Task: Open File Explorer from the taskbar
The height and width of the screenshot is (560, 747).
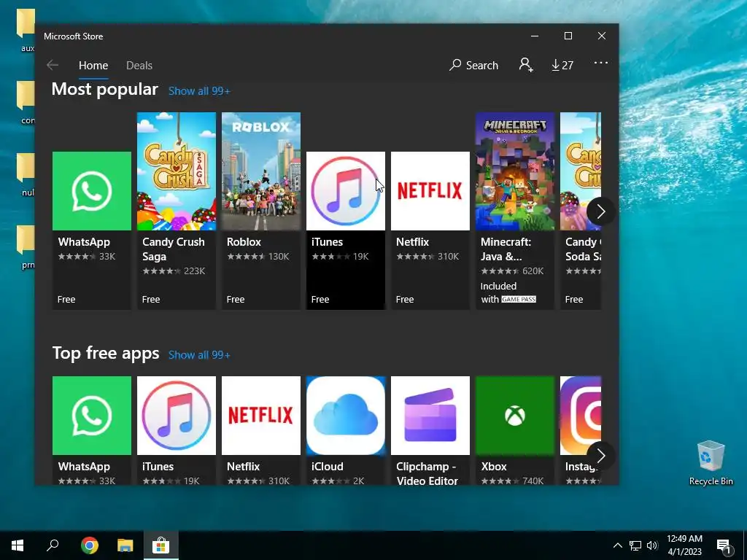Action: click(125, 545)
